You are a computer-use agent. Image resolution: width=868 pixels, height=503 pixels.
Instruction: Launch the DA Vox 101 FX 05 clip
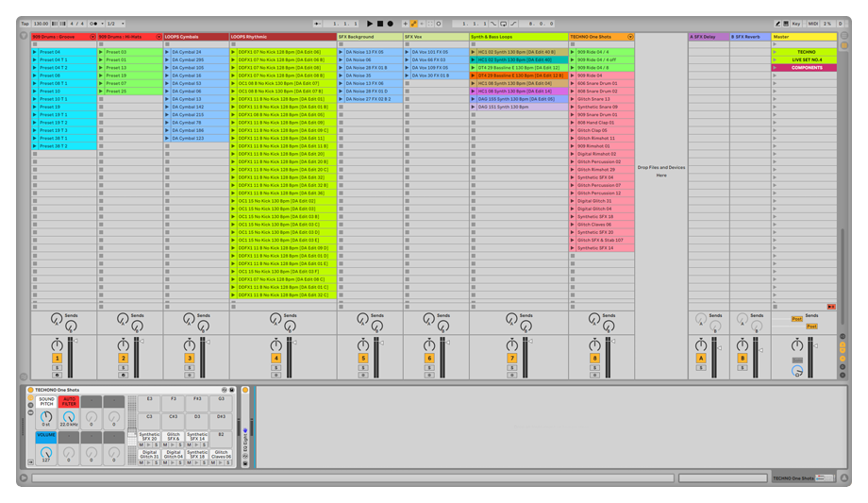[407, 52]
